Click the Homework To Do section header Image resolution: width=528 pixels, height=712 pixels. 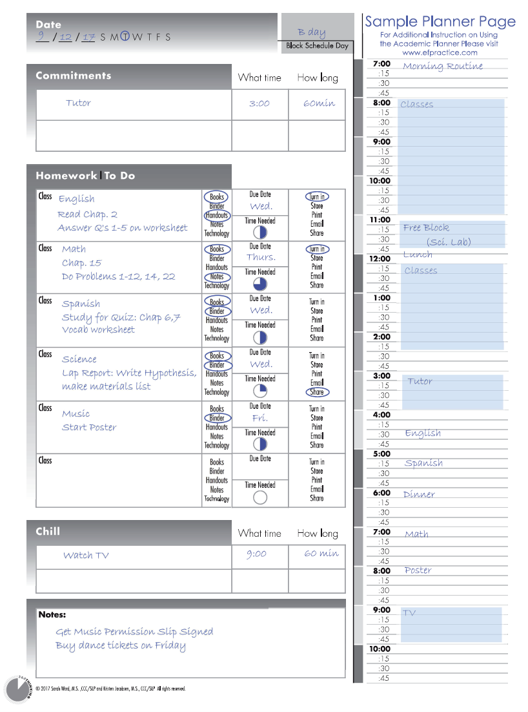(129, 176)
